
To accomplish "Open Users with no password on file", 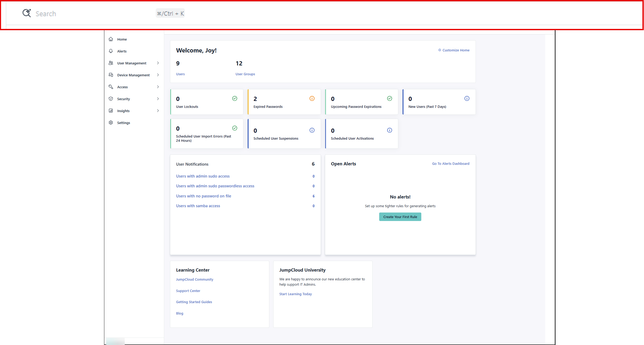I will pos(203,196).
